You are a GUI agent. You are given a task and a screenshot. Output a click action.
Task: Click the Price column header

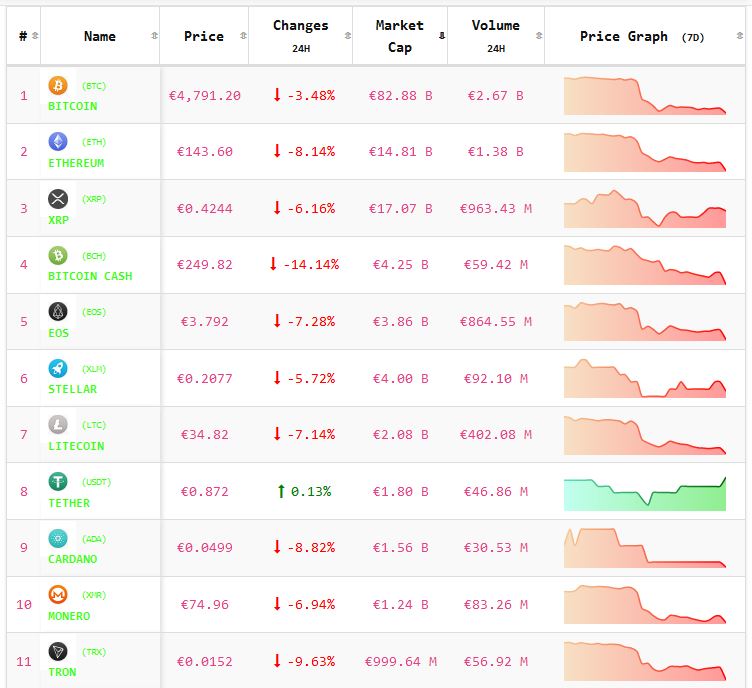click(204, 36)
